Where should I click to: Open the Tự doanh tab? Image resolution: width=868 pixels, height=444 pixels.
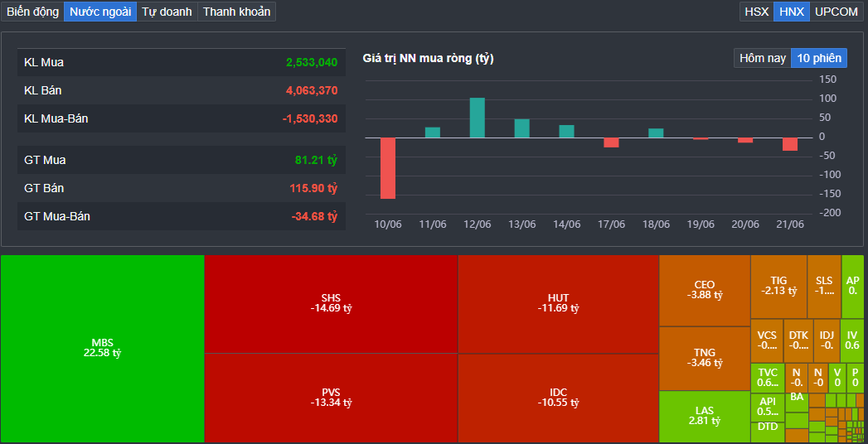(x=167, y=12)
